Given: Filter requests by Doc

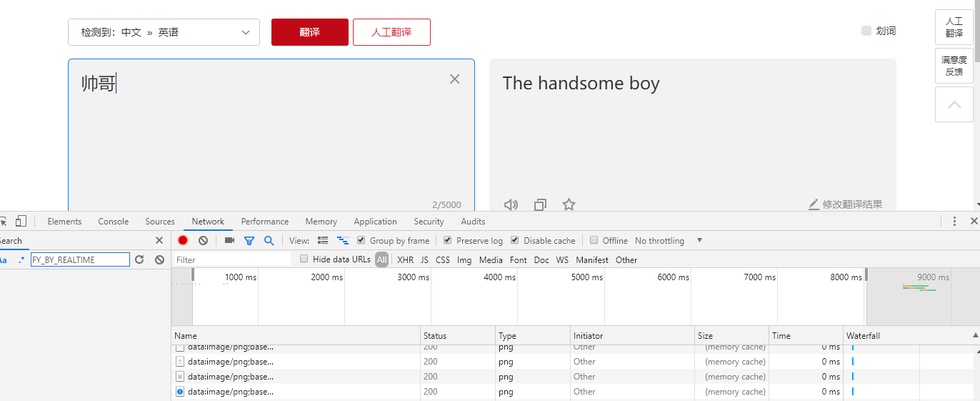Looking at the screenshot, I should (x=542, y=260).
